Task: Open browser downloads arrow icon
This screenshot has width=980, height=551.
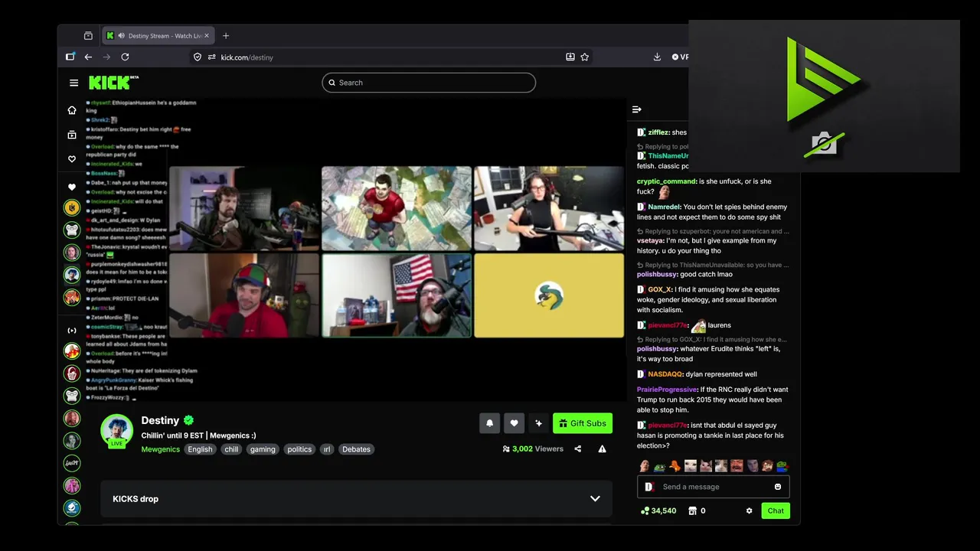Action: tap(657, 57)
